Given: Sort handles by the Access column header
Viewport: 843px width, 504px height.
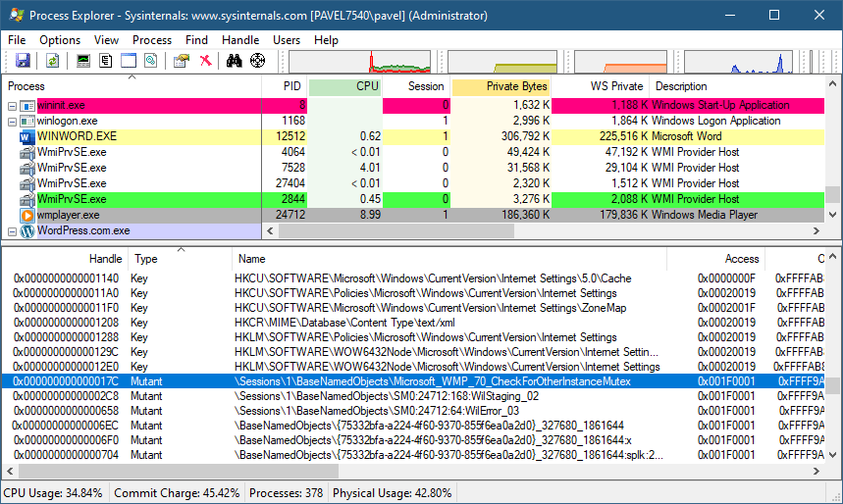Looking at the screenshot, I should coord(715,259).
